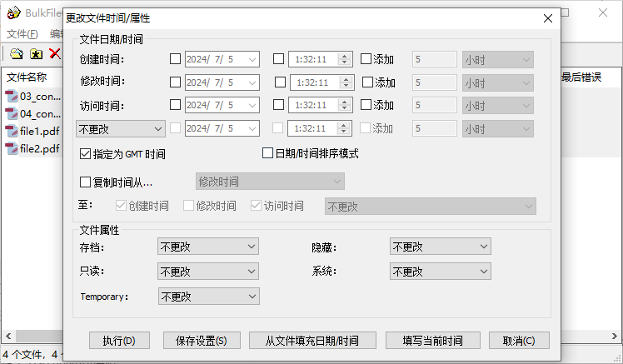Click the BulkFile app title icon

(14, 14)
